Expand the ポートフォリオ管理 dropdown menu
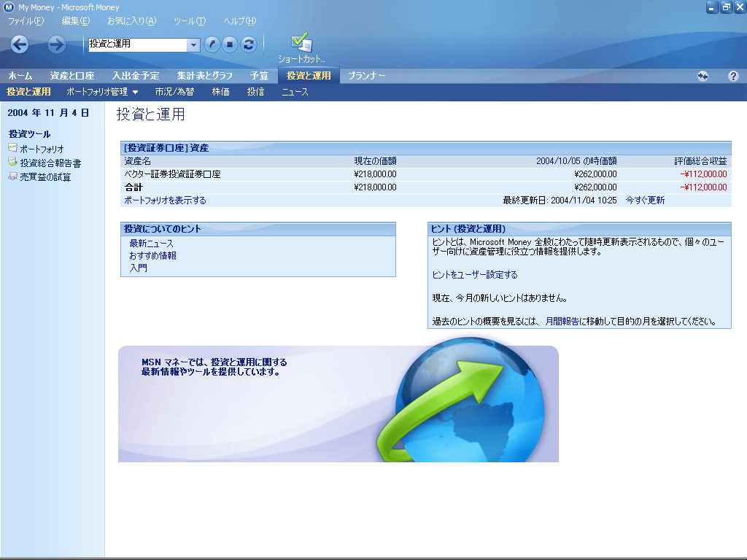The height and width of the screenshot is (560, 747). coord(102,92)
